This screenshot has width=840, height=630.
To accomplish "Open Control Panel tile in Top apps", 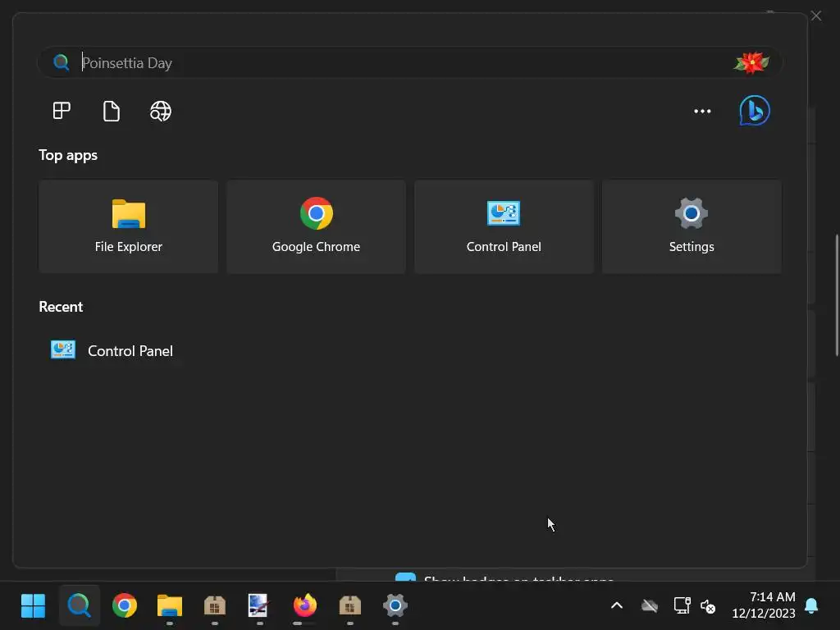I will point(504,226).
